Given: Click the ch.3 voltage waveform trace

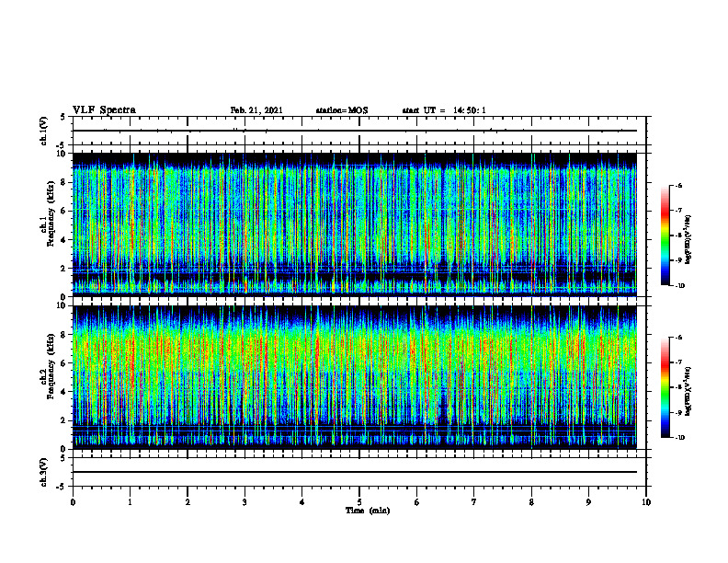Looking at the screenshot, I should 355,472.
